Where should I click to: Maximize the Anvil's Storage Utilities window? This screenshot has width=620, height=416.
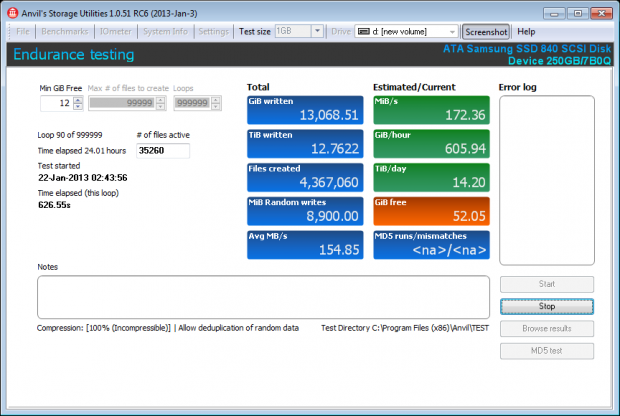coord(577,13)
